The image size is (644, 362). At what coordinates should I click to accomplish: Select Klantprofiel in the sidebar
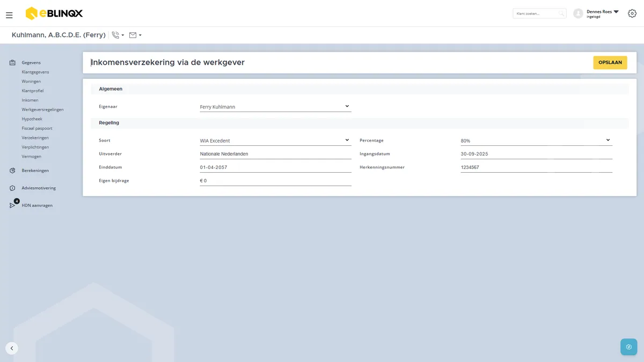pos(33,91)
